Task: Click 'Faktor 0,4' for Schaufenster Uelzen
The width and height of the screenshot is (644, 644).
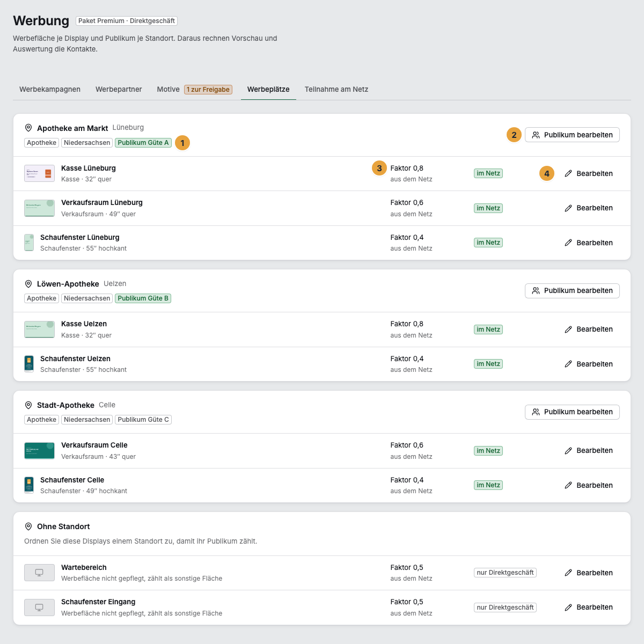Action: point(407,358)
